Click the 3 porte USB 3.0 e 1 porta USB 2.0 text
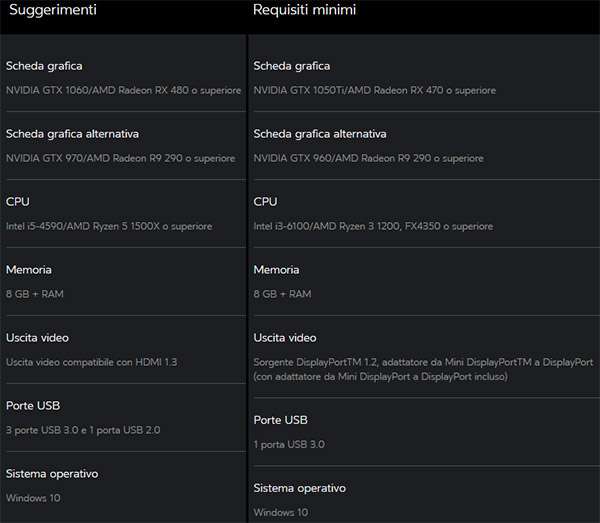Image resolution: width=600 pixels, height=523 pixels. pyautogui.click(x=83, y=430)
